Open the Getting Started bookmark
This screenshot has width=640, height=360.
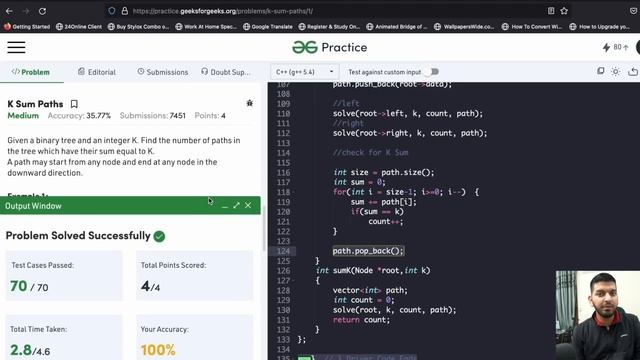[27, 27]
